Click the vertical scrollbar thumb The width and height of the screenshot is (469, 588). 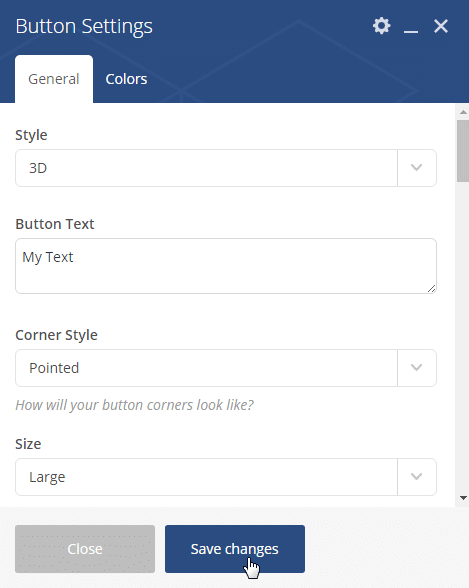463,151
